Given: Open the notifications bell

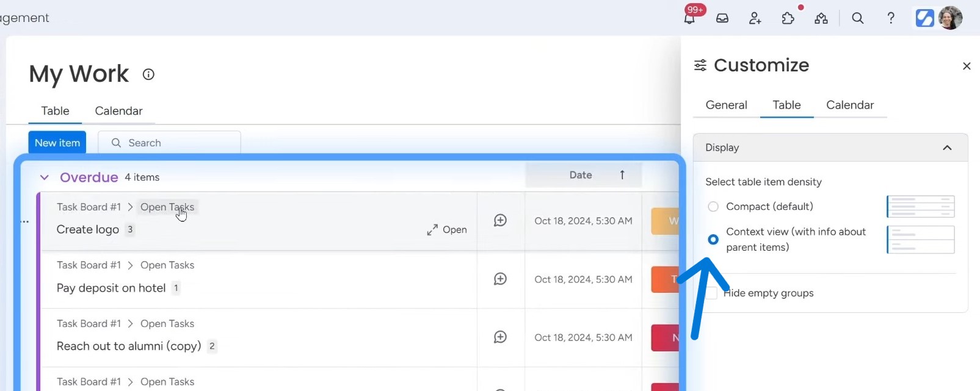Looking at the screenshot, I should (689, 18).
